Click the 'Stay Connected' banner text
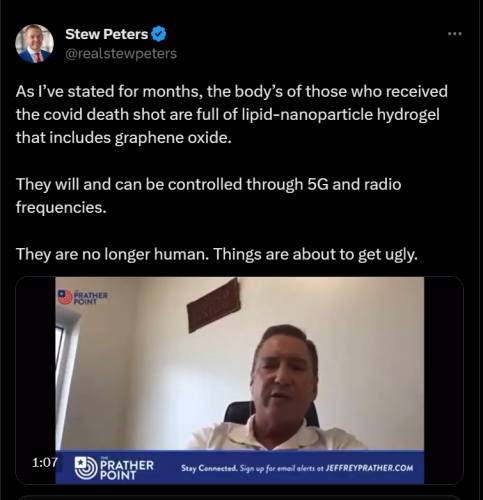 point(209,468)
